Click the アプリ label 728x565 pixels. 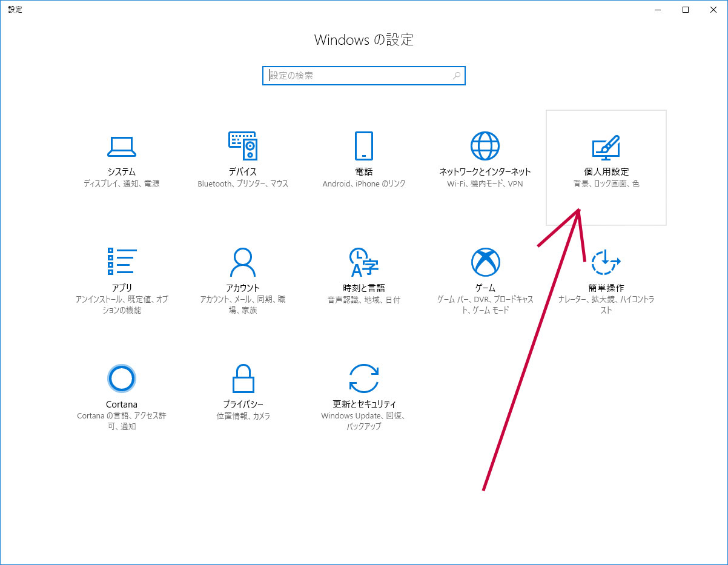pyautogui.click(x=122, y=288)
